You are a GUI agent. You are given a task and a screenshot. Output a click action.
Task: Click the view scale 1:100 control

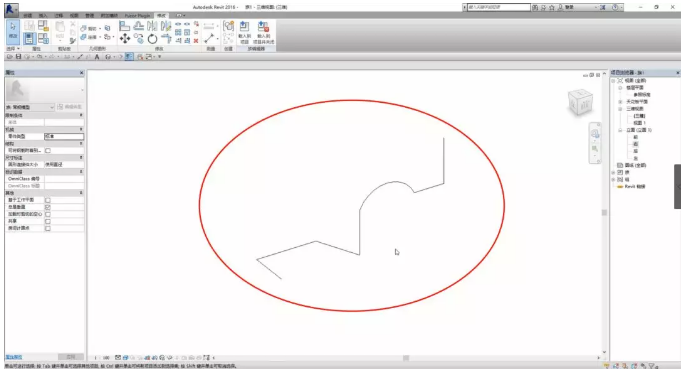(x=105, y=358)
